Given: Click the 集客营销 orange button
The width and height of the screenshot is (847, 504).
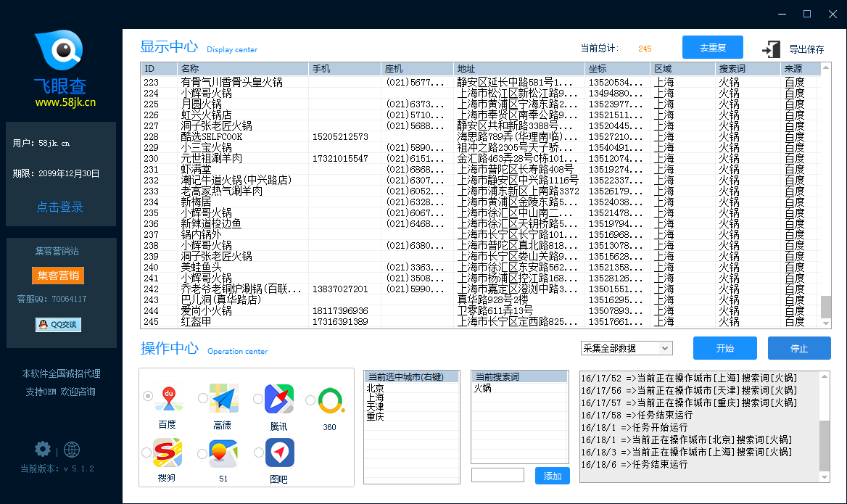Looking at the screenshot, I should 58,276.
